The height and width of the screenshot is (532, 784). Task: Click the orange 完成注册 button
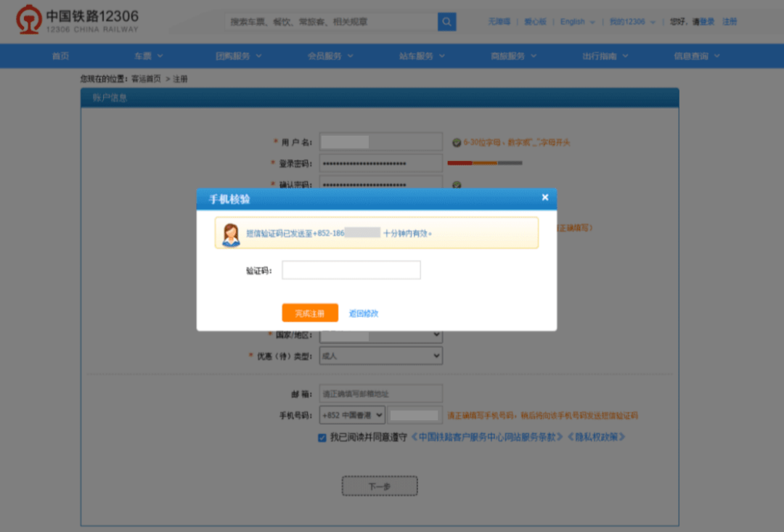pos(310,314)
